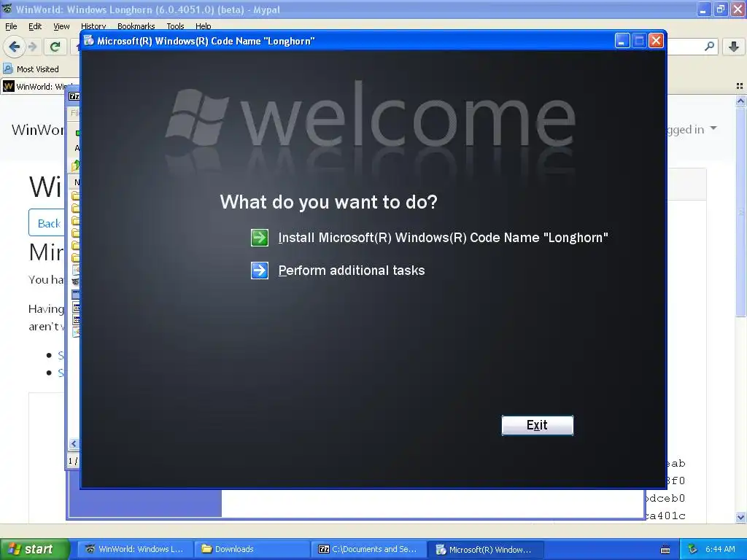Click the 7-Zip window scroll left arrow
Viewport: 747px width, 560px height.
point(74,444)
